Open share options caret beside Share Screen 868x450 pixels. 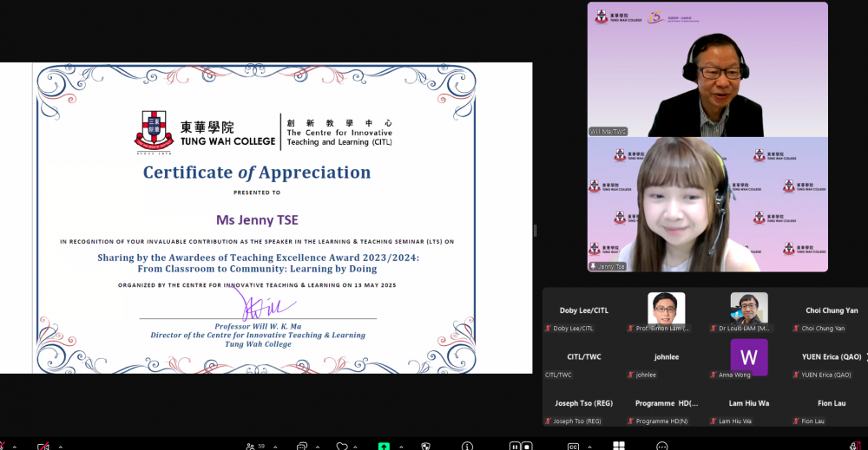(x=401, y=447)
